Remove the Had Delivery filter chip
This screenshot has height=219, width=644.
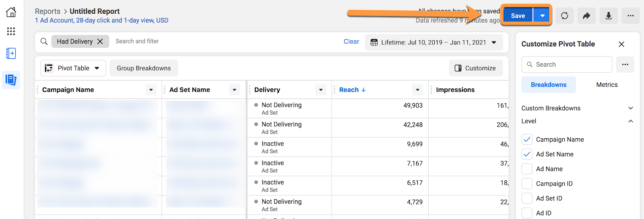pyautogui.click(x=100, y=42)
